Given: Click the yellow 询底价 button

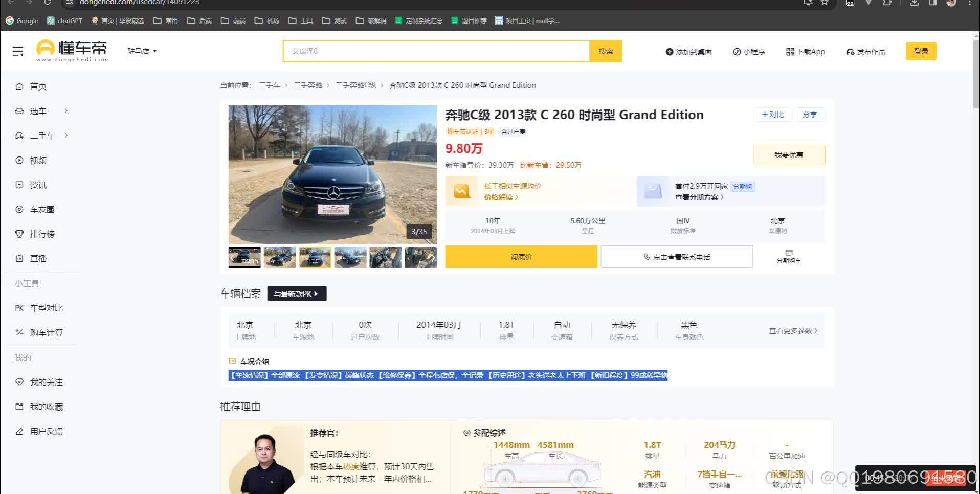Looking at the screenshot, I should point(521,256).
